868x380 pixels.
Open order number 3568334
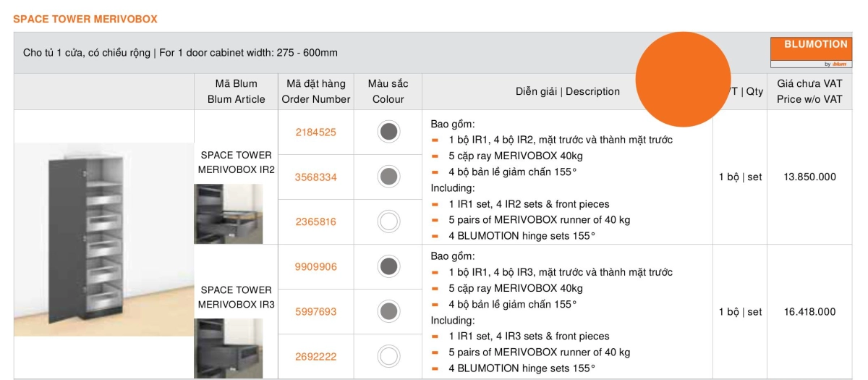pos(316,177)
